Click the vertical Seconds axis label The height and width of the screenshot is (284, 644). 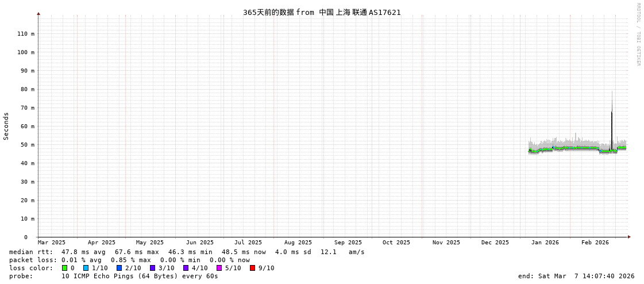(x=6, y=126)
